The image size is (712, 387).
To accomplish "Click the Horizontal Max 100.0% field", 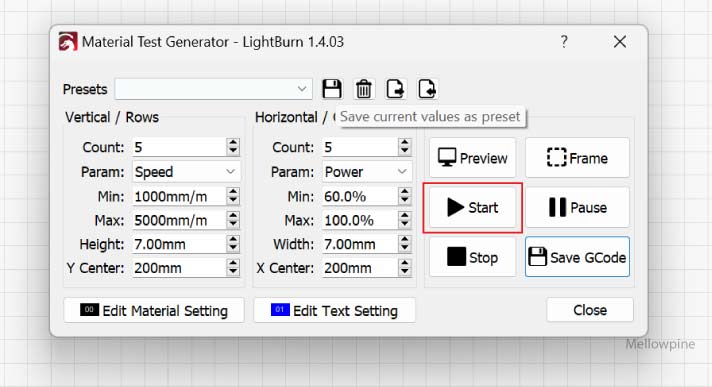I will [x=360, y=220].
